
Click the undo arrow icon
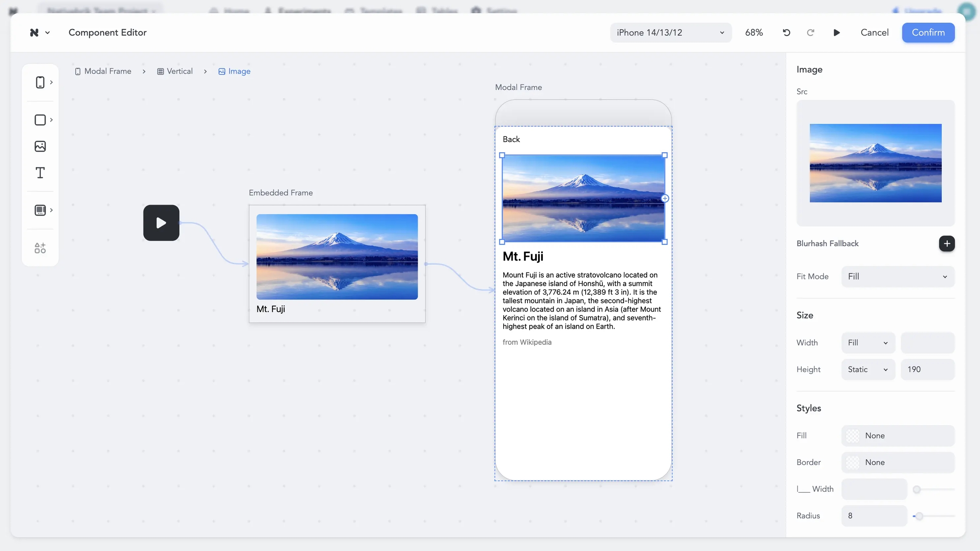(786, 33)
